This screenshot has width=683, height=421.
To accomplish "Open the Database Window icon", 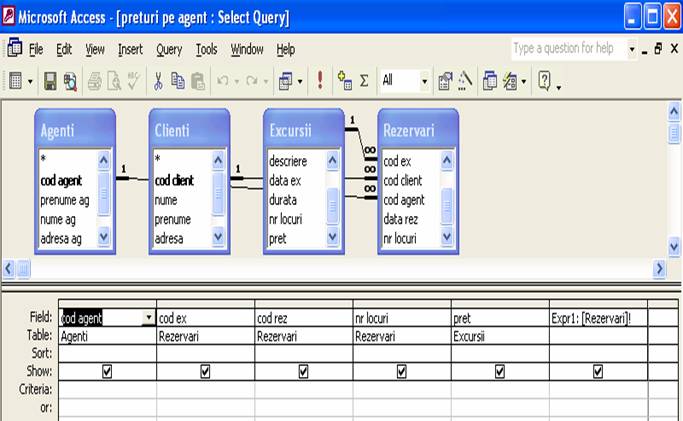I will [492, 81].
